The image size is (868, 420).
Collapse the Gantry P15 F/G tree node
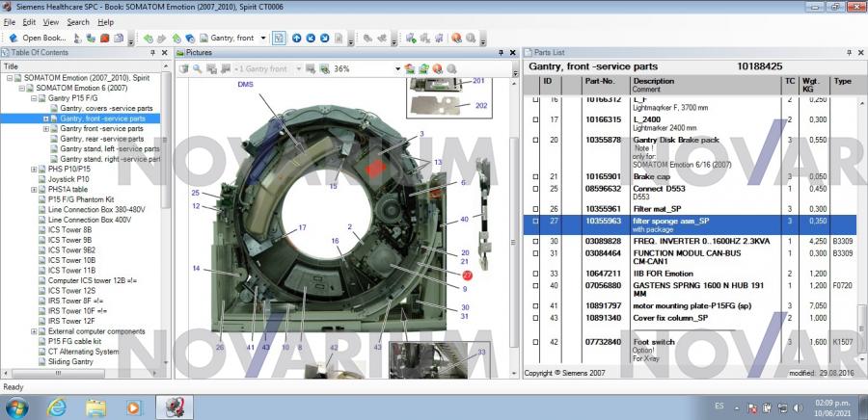pyautogui.click(x=34, y=98)
